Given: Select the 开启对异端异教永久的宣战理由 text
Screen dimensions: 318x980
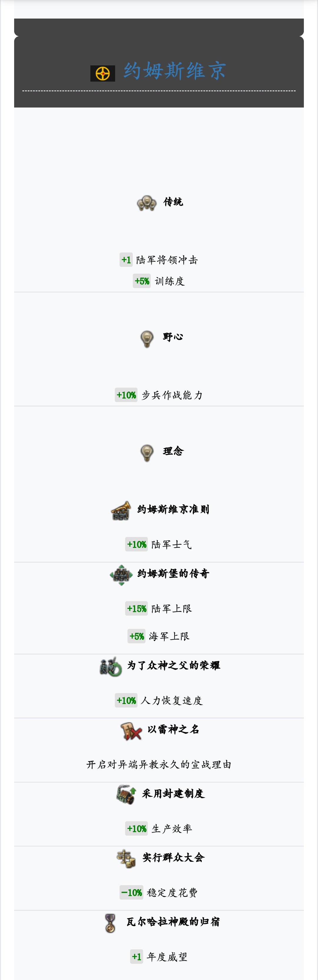Looking at the screenshot, I should [x=159, y=765].
